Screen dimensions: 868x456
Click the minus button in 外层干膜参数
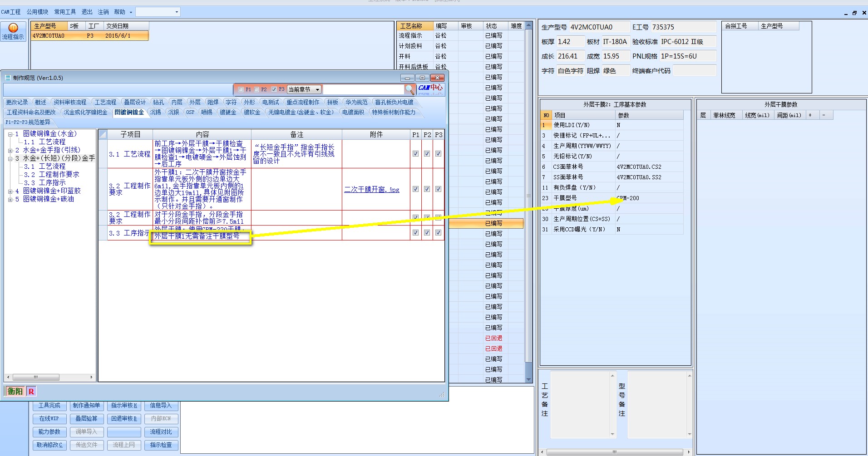824,115
